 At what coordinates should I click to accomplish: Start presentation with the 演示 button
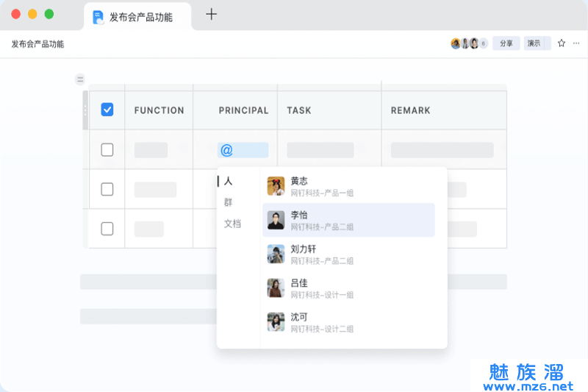click(534, 43)
